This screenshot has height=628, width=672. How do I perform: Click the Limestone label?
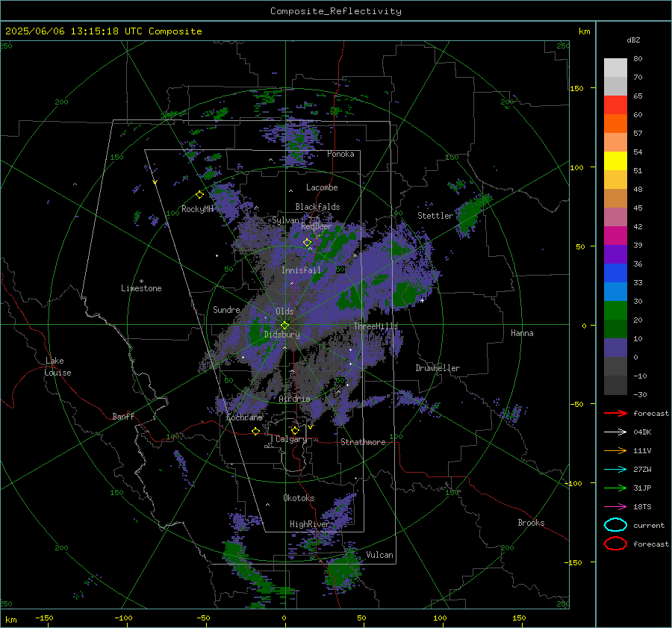point(141,288)
